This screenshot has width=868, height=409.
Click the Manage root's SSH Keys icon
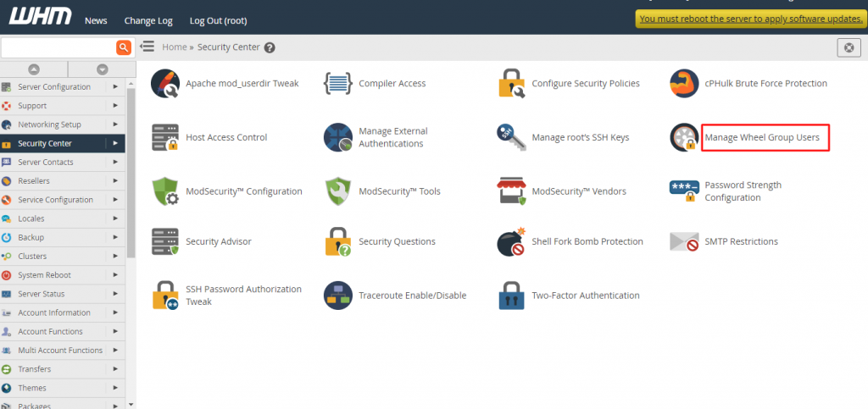[x=511, y=137]
